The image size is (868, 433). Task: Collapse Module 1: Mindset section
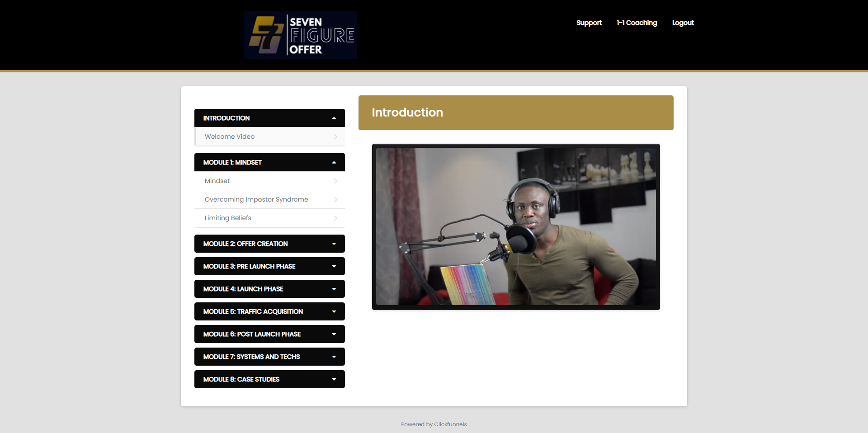point(269,162)
